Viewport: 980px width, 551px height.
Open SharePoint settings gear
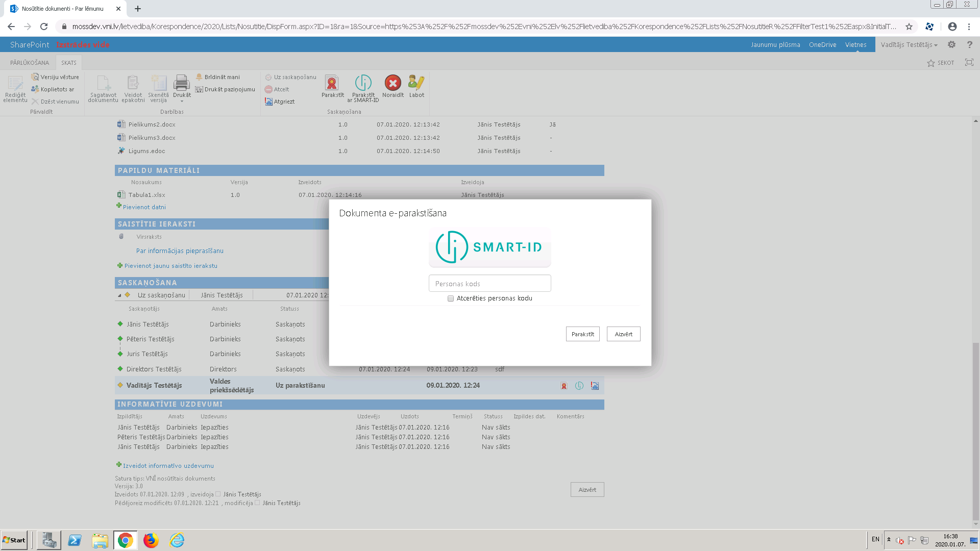tap(951, 44)
